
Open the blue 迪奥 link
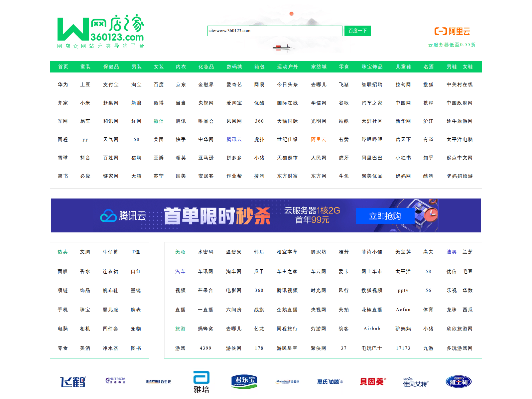(452, 252)
